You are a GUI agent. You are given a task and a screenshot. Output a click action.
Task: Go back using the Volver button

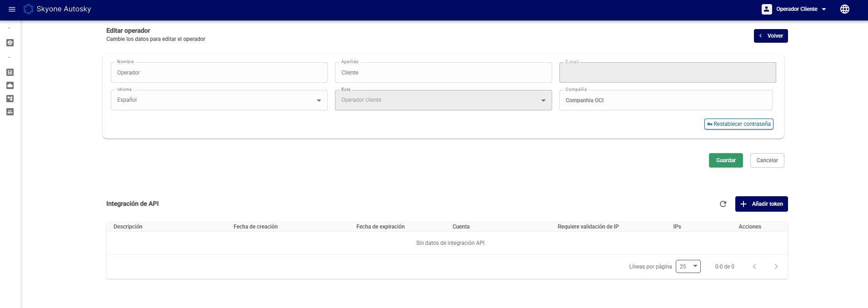pos(770,36)
